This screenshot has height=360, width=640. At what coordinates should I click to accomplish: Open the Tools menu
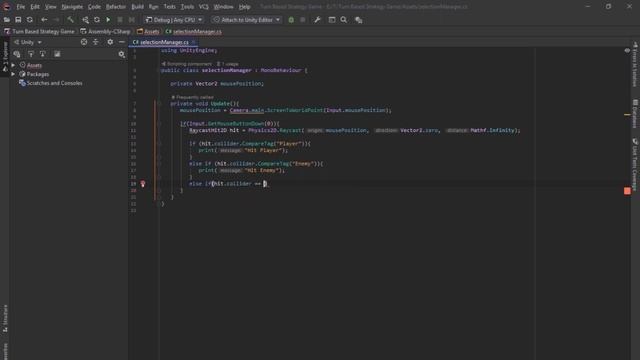187,7
